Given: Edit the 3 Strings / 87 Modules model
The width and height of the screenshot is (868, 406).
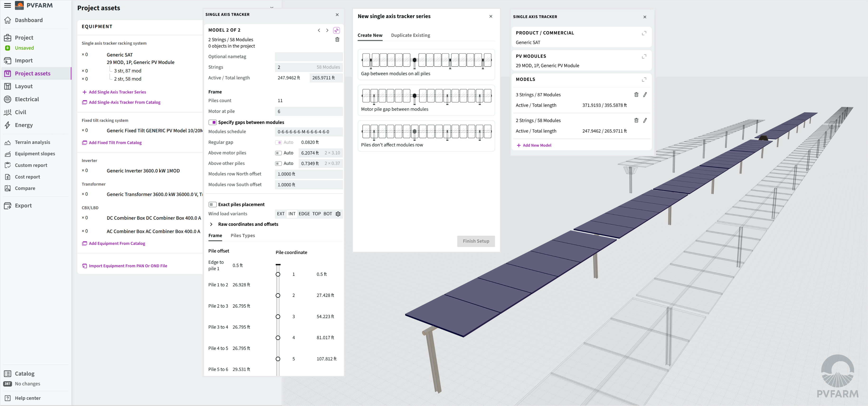Looking at the screenshot, I should (x=645, y=95).
